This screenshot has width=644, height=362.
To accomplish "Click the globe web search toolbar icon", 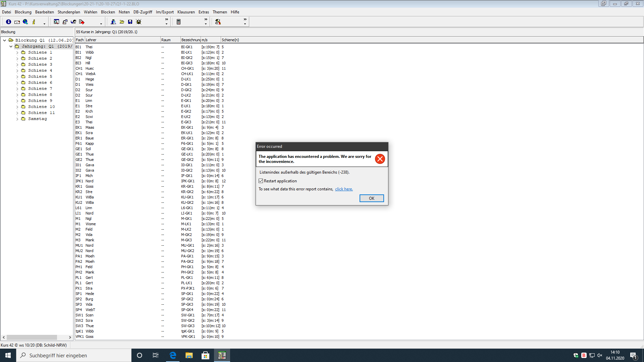I will click(25, 22).
